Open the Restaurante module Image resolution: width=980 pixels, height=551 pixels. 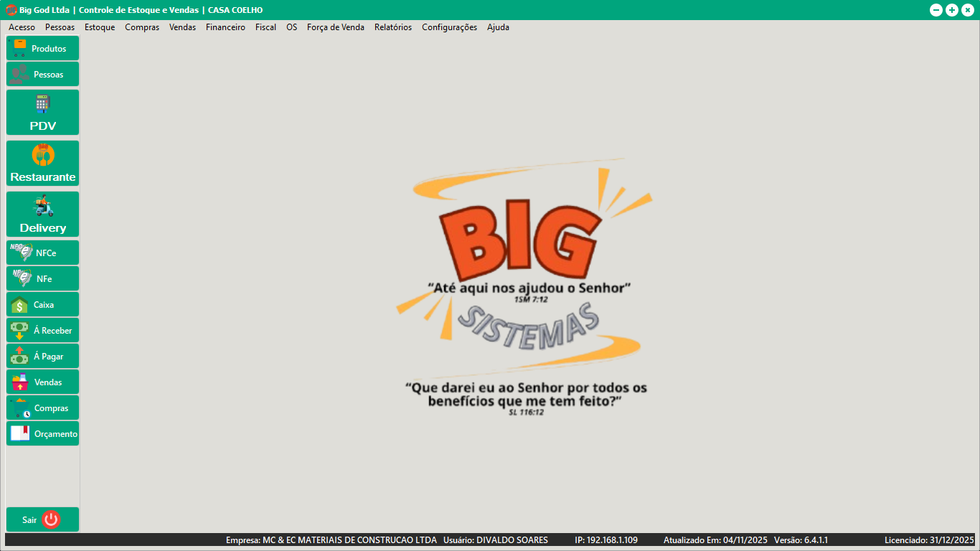(42, 164)
